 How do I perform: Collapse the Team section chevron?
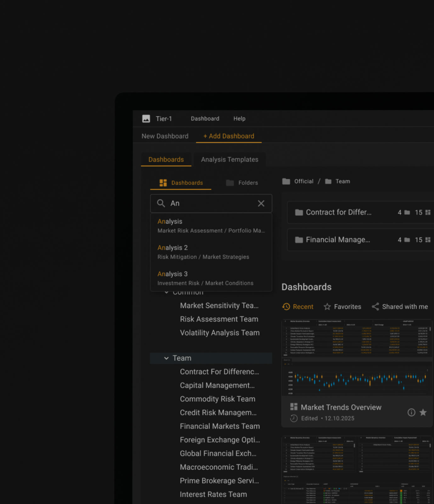click(166, 358)
